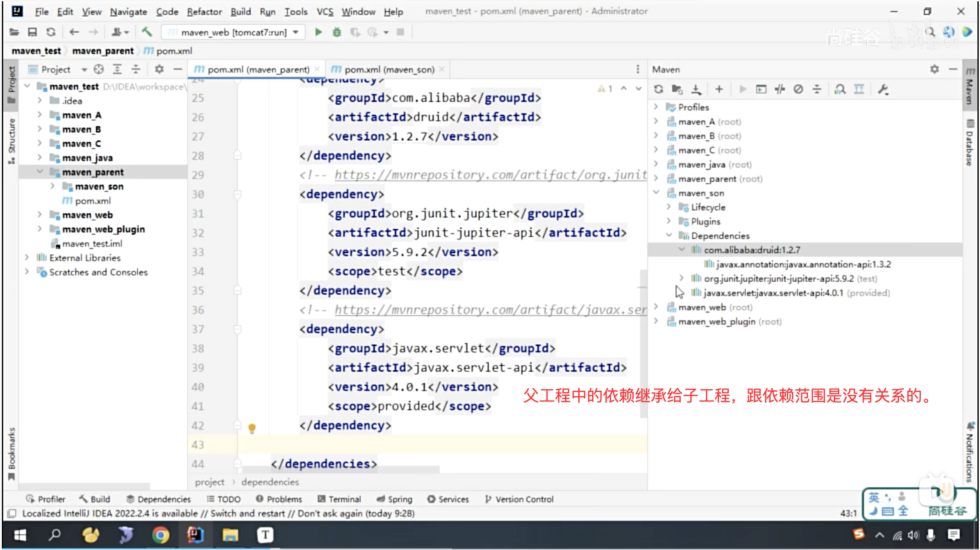Open Chrome from the Windows taskbar
Viewport: 980px width, 550px height.
[x=160, y=535]
